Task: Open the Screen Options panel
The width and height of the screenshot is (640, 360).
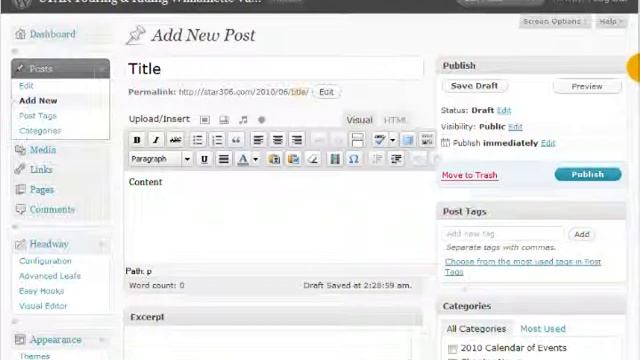Action: (x=555, y=21)
